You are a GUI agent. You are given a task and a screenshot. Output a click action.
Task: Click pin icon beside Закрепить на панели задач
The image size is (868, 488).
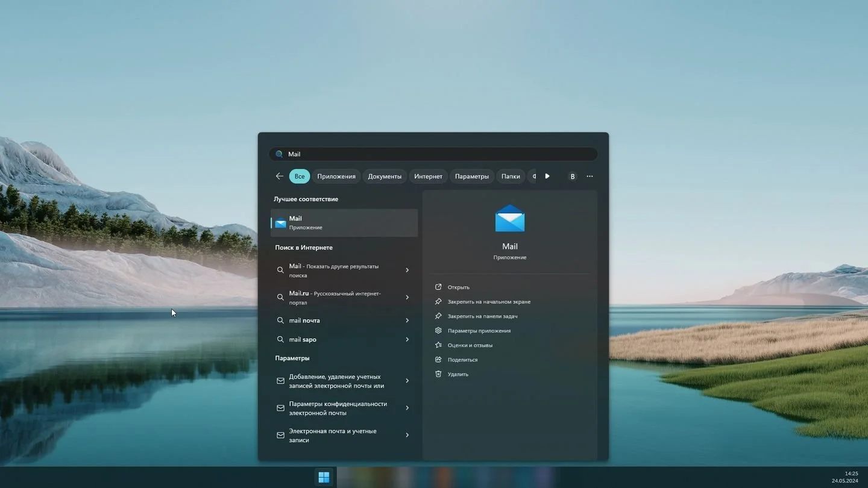[438, 316]
